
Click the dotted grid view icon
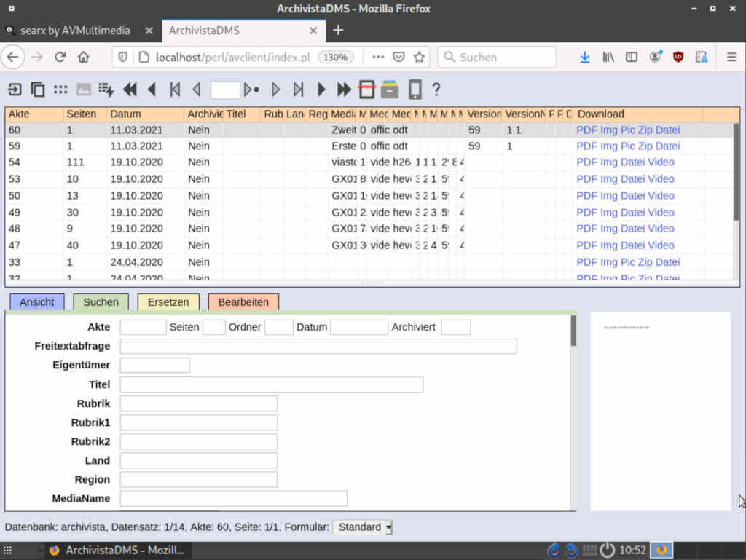[60, 90]
